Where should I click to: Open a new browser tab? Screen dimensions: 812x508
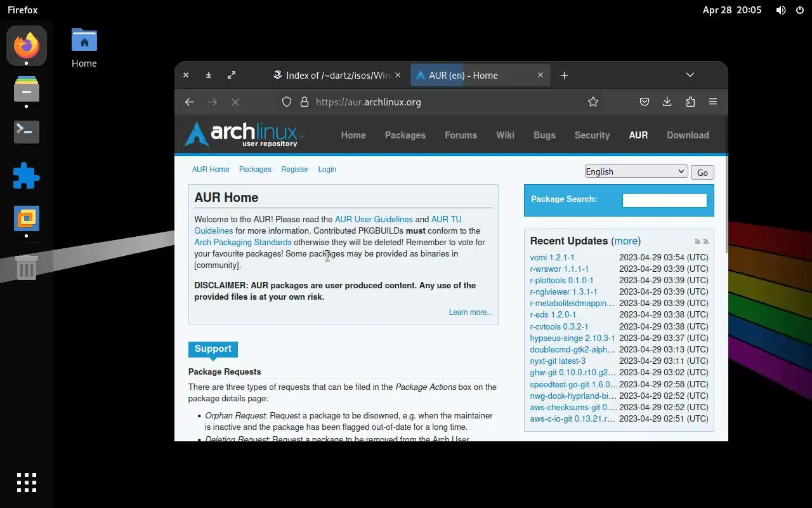click(x=564, y=75)
